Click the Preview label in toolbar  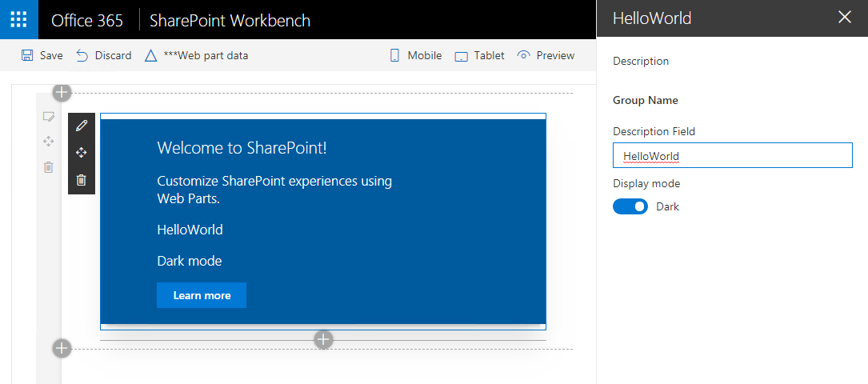pyautogui.click(x=555, y=55)
